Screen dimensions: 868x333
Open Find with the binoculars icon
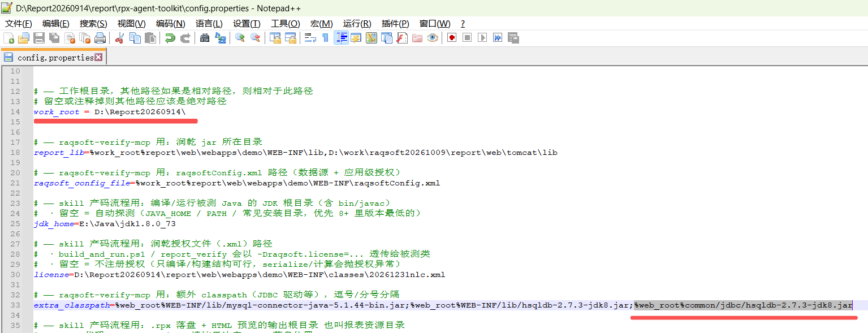coord(205,38)
